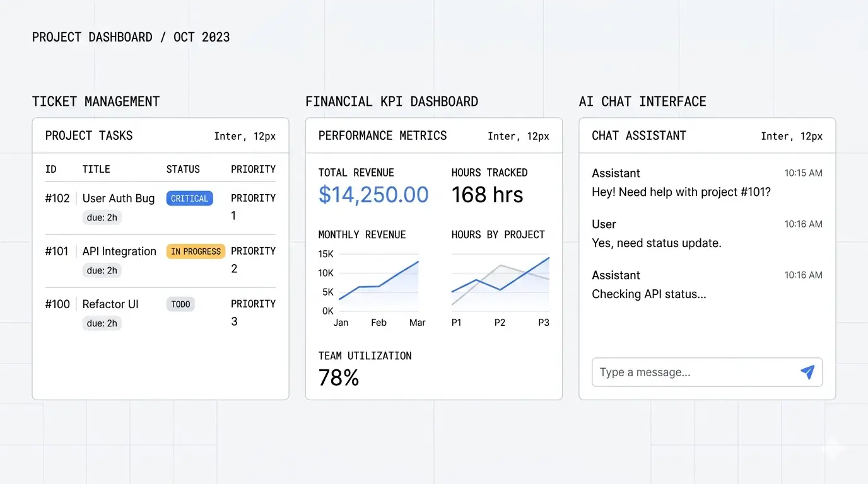
Task: Click the ID column header
Action: tap(50, 169)
